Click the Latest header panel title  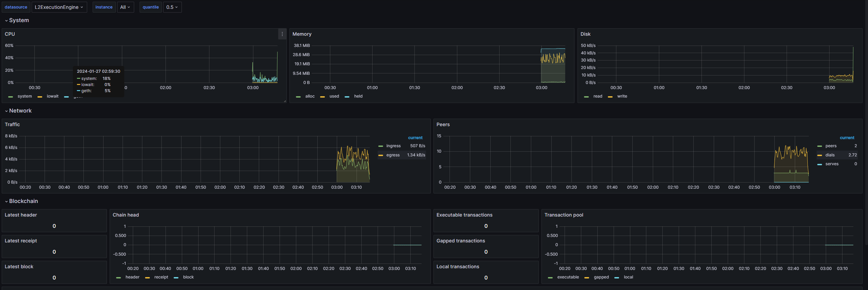tap(21, 215)
